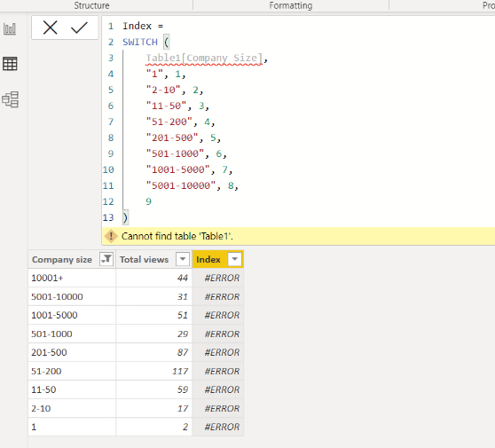Click the "2-10" string in the formula
The image size is (495, 448).
pos(163,90)
